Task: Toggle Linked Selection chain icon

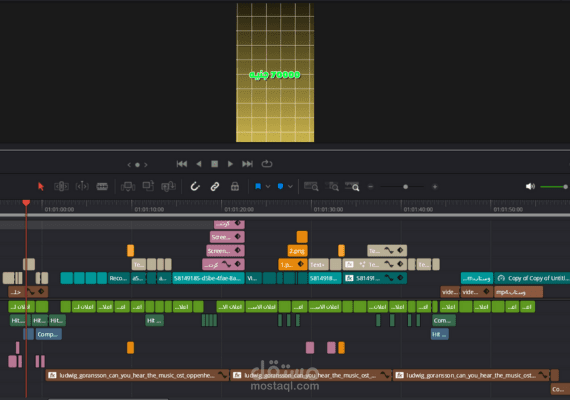Action: (215, 187)
